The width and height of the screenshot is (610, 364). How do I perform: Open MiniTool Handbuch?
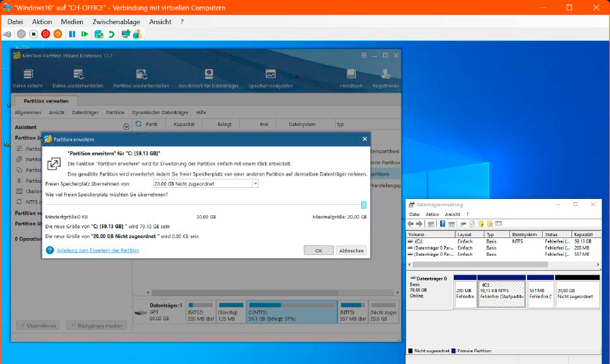pos(351,78)
